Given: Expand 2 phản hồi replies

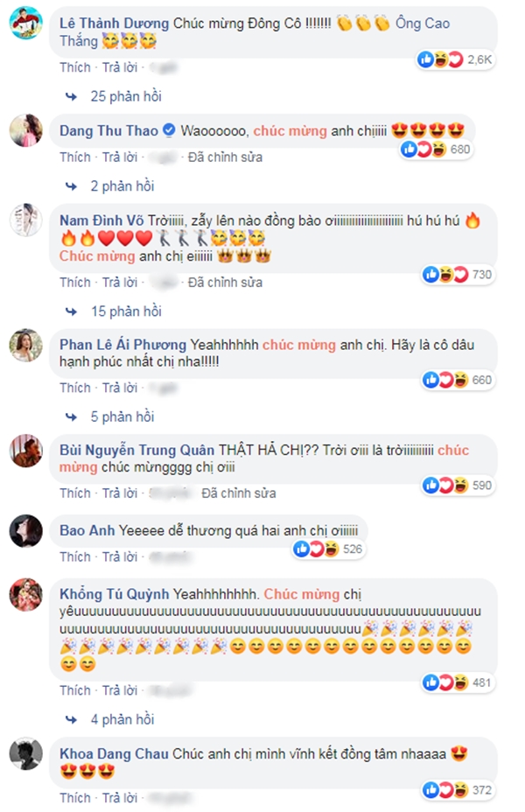Looking at the screenshot, I should click(x=122, y=185).
